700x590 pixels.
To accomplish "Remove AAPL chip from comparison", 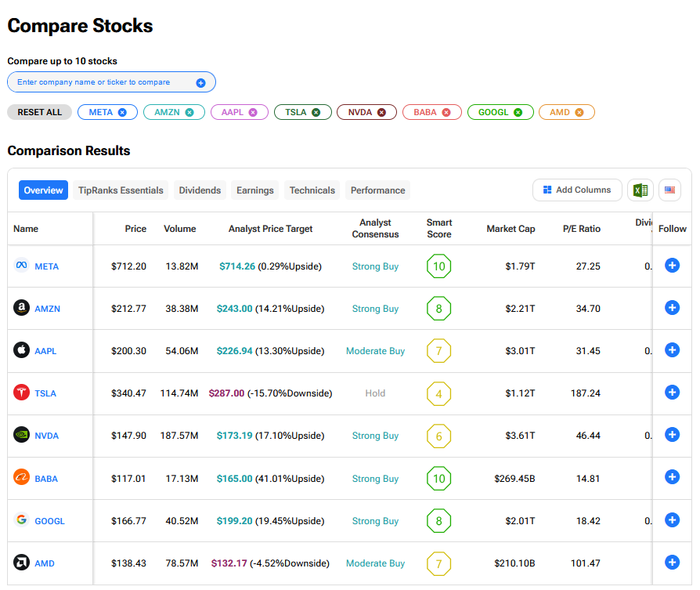I will pos(253,113).
